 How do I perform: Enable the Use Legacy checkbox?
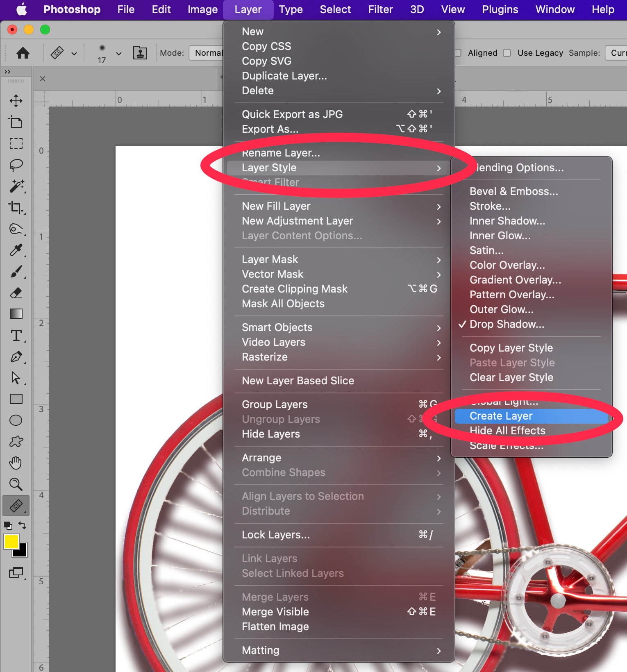pos(507,53)
